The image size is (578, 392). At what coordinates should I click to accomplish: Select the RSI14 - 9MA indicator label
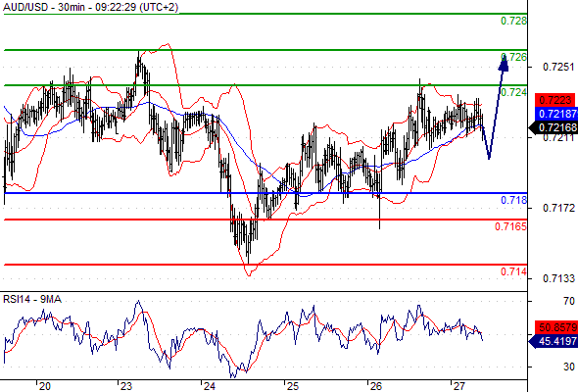tap(32, 300)
